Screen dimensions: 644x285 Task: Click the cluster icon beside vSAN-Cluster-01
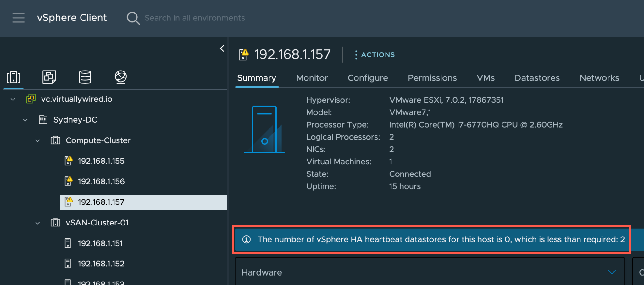click(x=55, y=223)
